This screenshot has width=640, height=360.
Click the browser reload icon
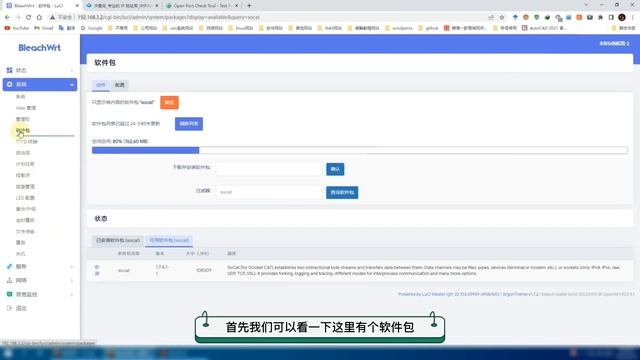pos(29,17)
